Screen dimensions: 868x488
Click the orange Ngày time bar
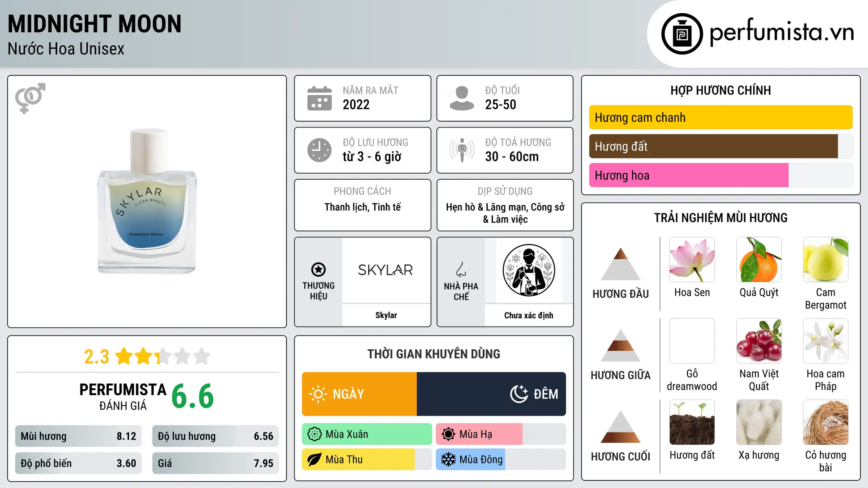click(x=359, y=394)
